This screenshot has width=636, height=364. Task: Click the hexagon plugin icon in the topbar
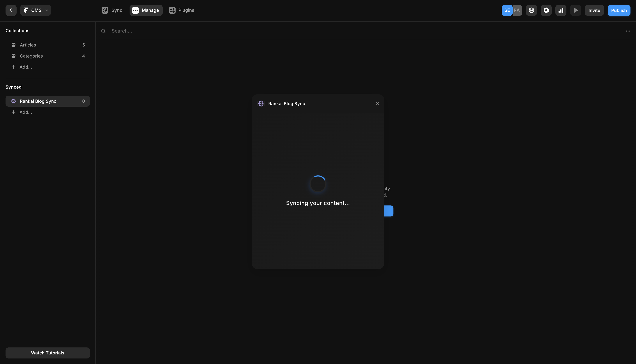pos(546,10)
